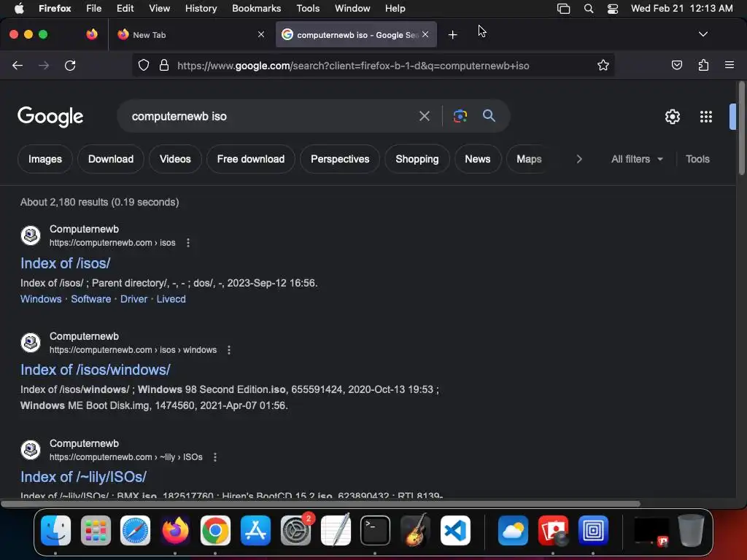Open the site security padlock icon
The height and width of the screenshot is (560, 747).
[x=164, y=65]
